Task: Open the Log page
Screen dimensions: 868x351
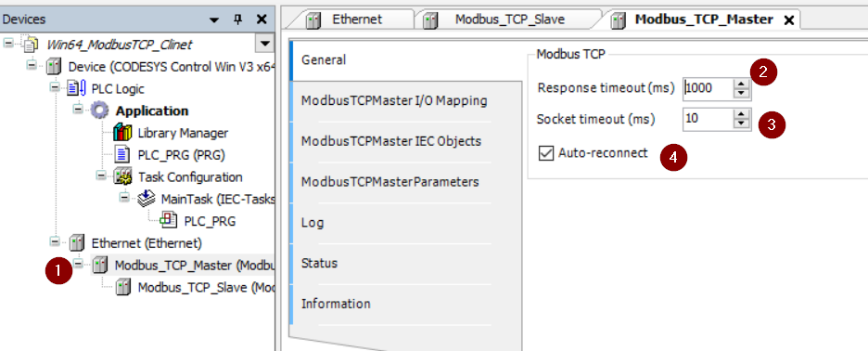Action: click(313, 223)
